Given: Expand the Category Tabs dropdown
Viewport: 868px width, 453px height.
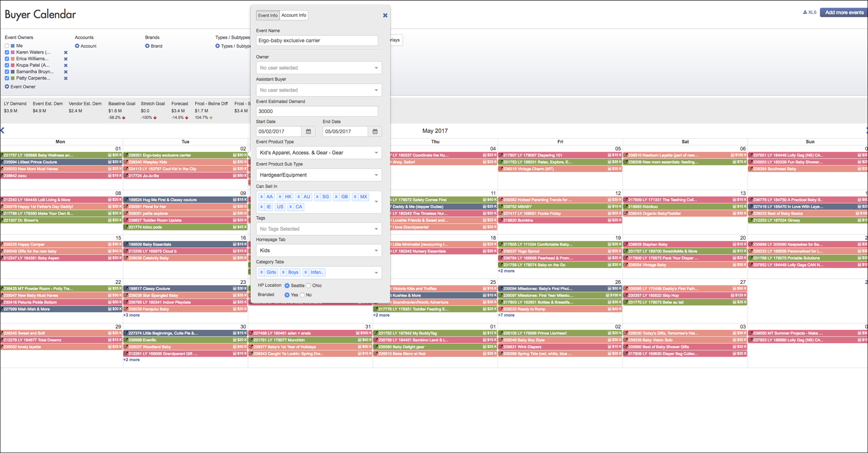Looking at the screenshot, I should (376, 273).
